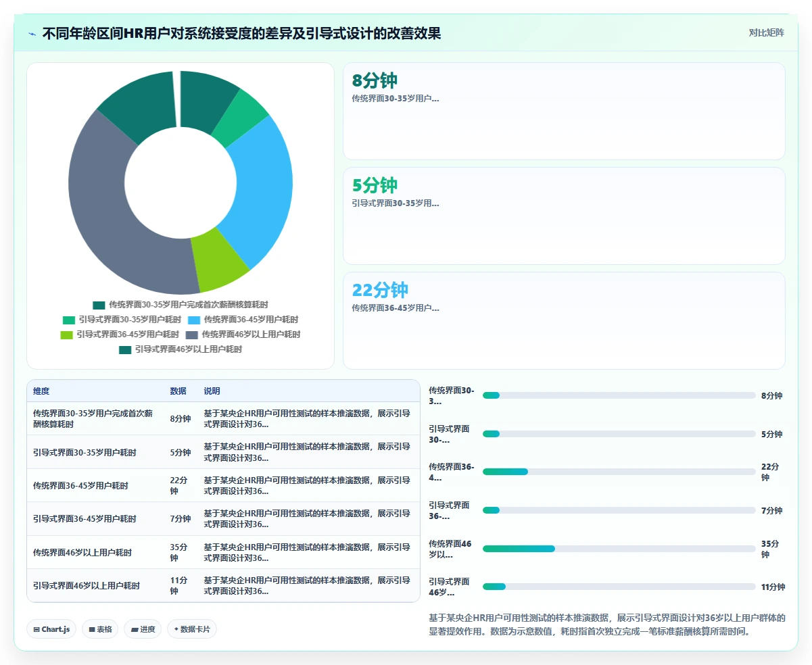Click the Chart.js tag chip

pyautogui.click(x=52, y=629)
